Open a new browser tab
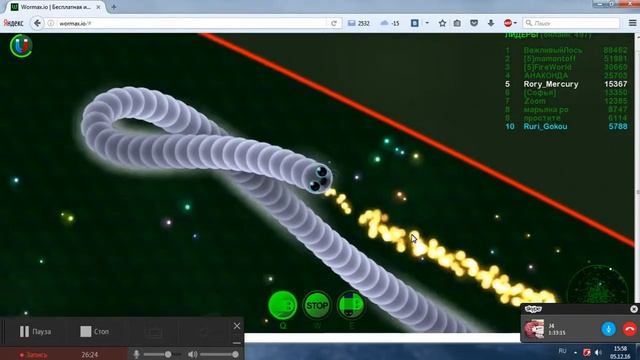Screen dimensions: 640x360 114,7
